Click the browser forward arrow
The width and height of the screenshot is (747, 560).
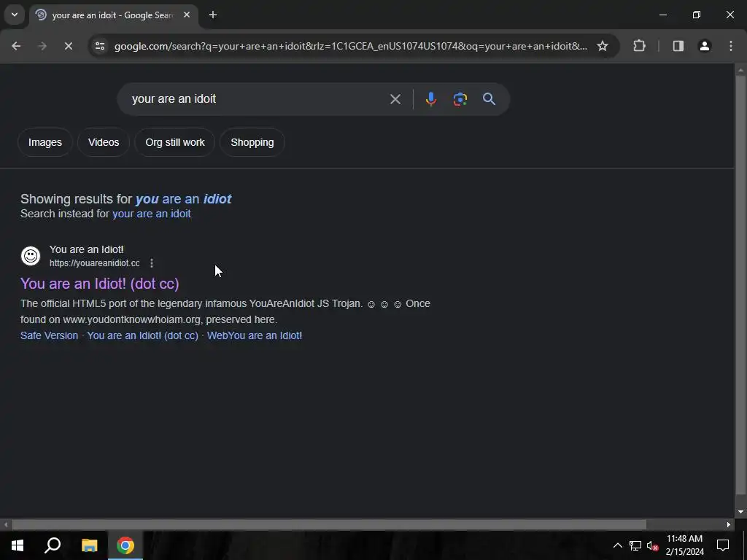pyautogui.click(x=42, y=46)
